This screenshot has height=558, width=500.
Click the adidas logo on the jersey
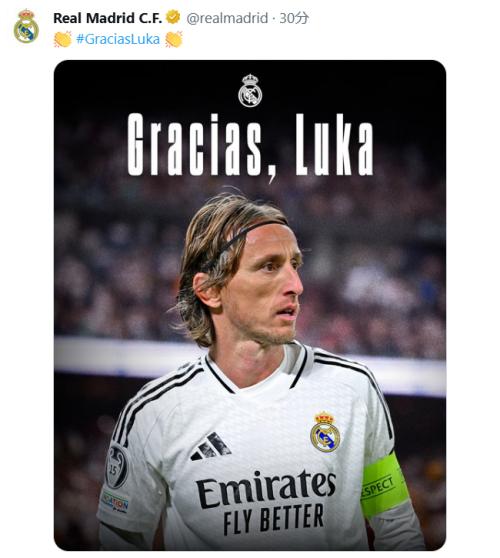coord(210,446)
